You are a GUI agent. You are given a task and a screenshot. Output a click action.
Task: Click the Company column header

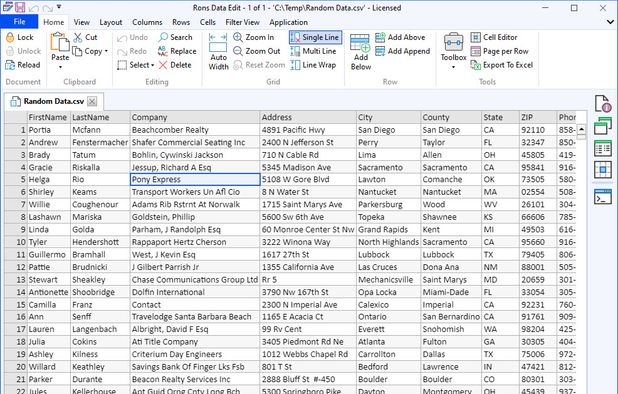click(x=195, y=117)
